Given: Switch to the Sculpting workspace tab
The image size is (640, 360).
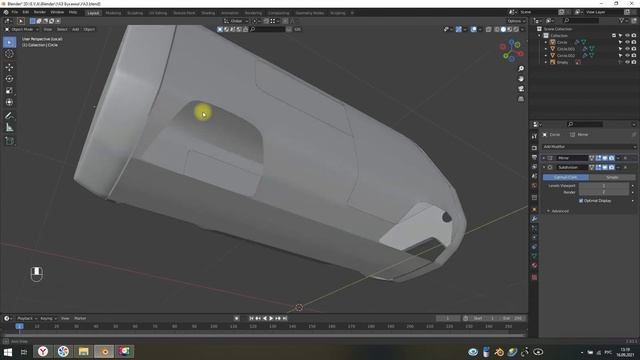Looking at the screenshot, I should tap(135, 13).
